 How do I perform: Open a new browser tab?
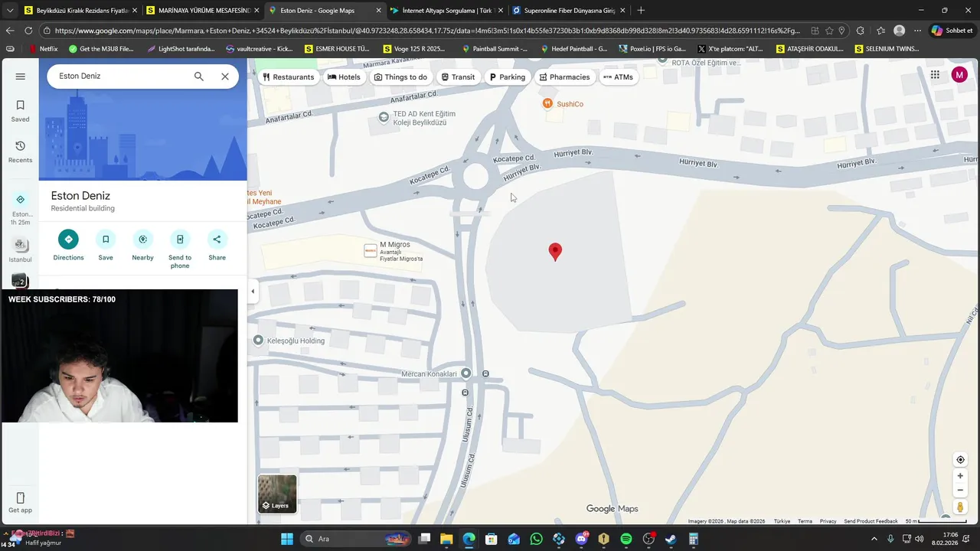point(641,11)
